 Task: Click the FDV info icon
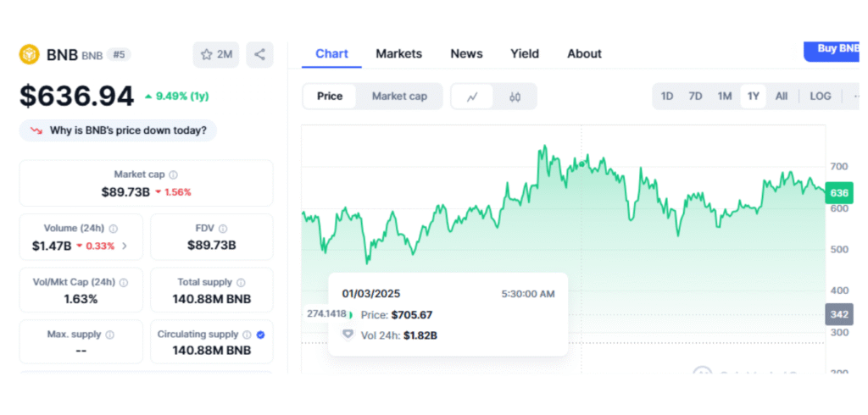click(x=221, y=228)
